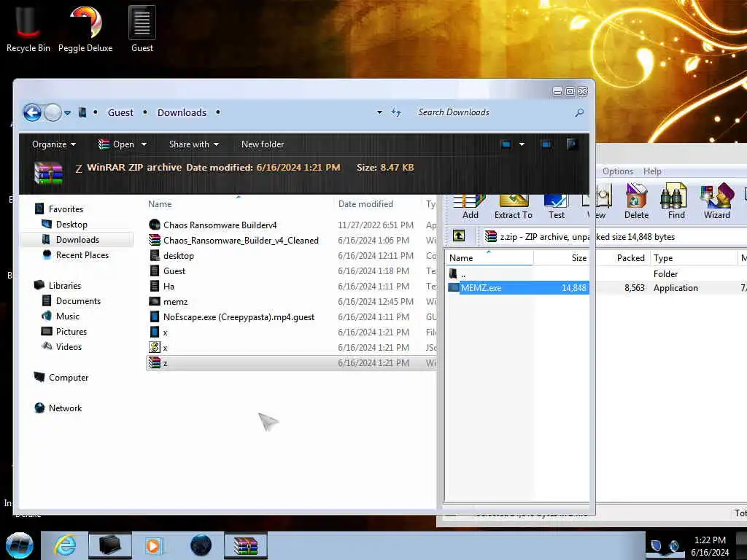Select Downloads in navigation pane
The width and height of the screenshot is (747, 560).
[x=77, y=239]
